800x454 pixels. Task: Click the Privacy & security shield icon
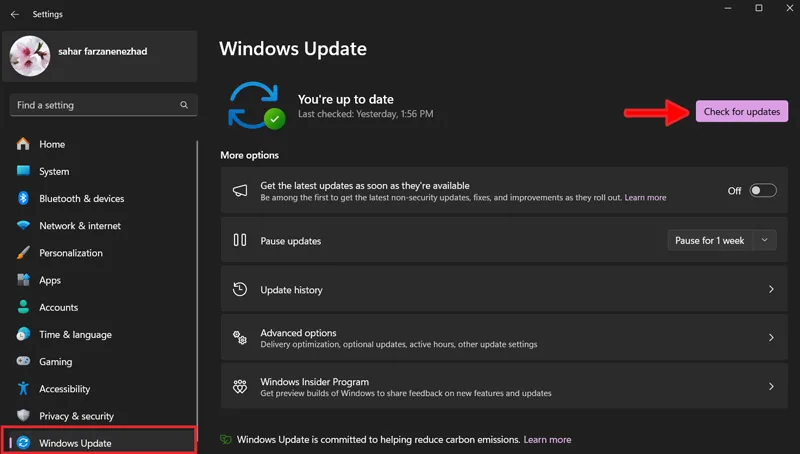pyautogui.click(x=23, y=415)
